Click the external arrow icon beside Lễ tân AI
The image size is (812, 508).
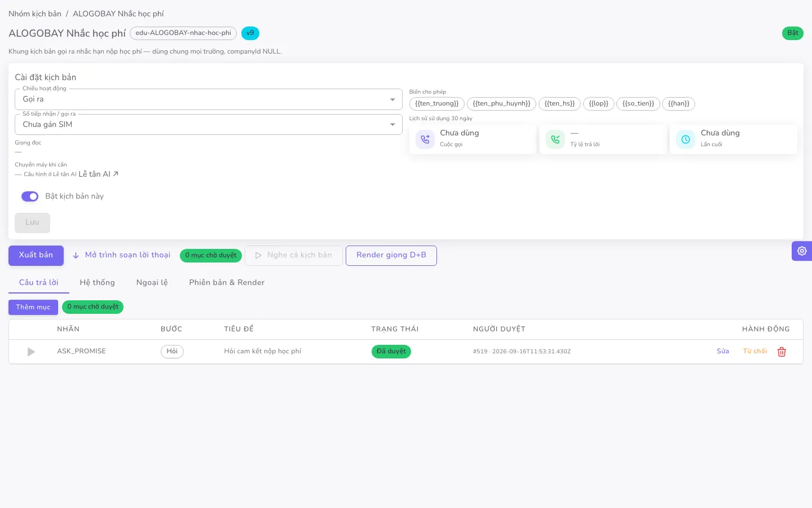(116, 174)
